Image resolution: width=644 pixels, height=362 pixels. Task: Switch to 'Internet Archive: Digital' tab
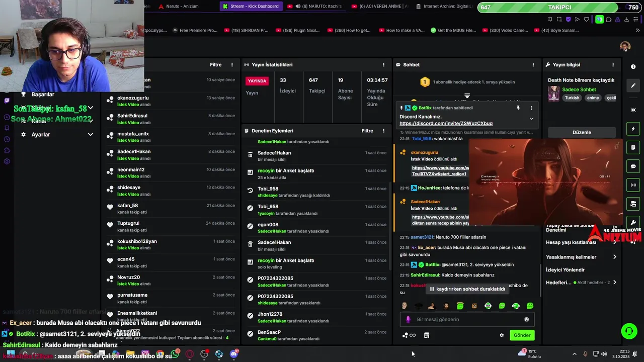[x=444, y=7]
